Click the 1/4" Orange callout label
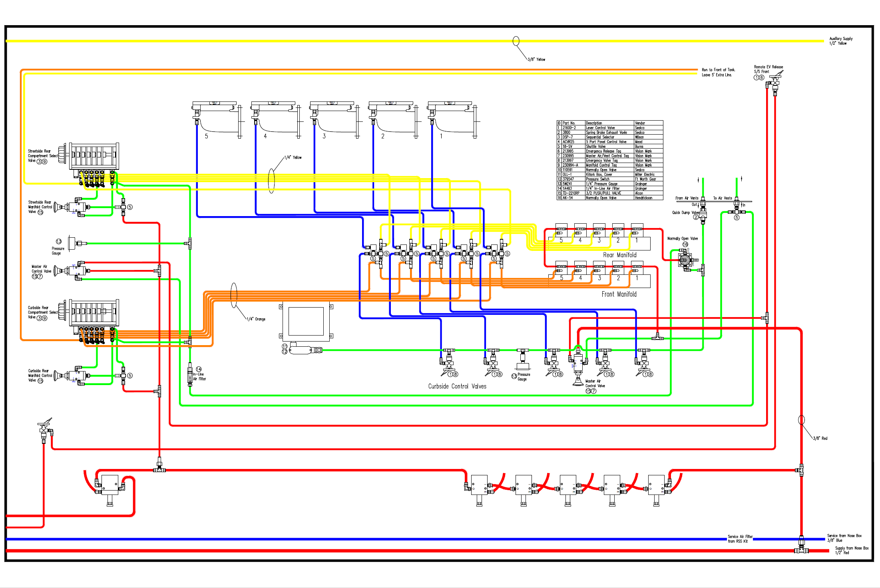Screen dimensions: 880x588 coord(256,319)
